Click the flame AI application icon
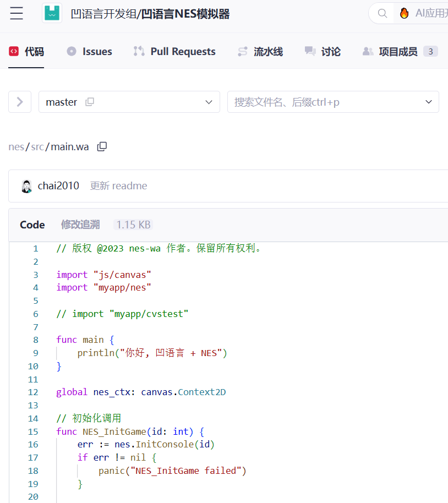This screenshot has width=448, height=503. point(405,14)
